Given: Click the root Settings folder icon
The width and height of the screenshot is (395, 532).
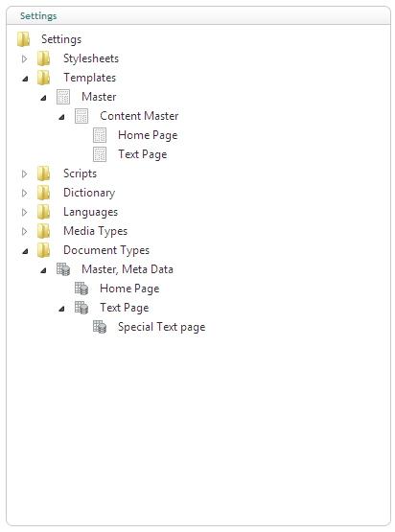Looking at the screenshot, I should click(x=23, y=39).
